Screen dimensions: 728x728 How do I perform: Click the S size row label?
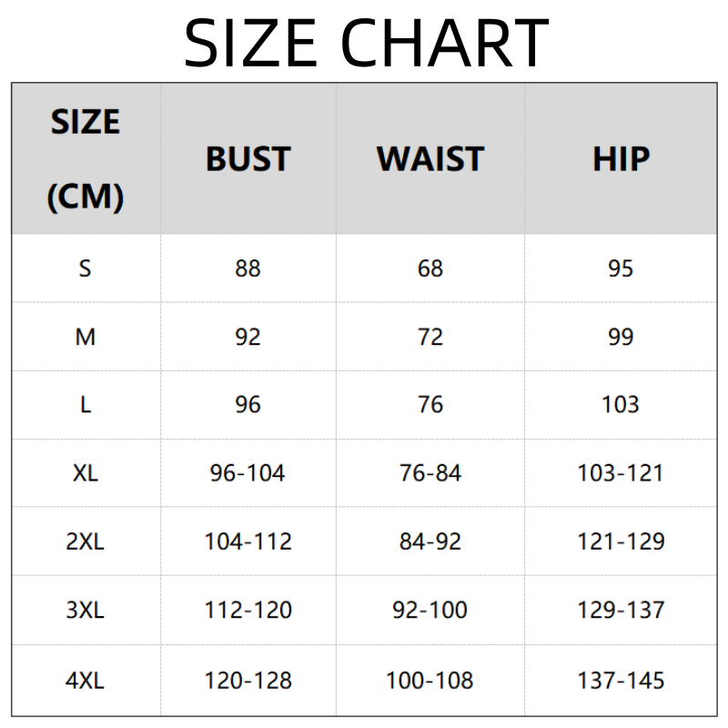point(86,268)
